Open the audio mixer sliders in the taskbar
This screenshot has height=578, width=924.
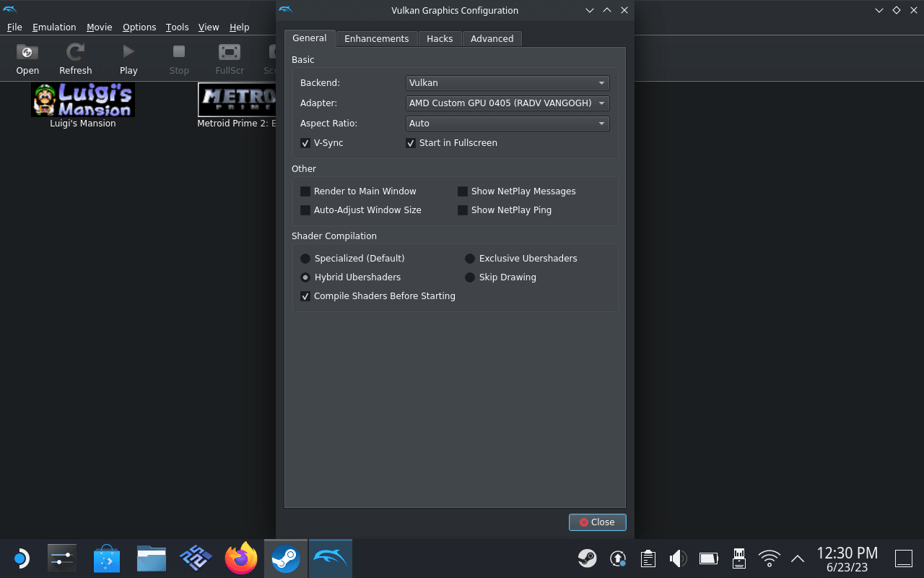click(61, 558)
